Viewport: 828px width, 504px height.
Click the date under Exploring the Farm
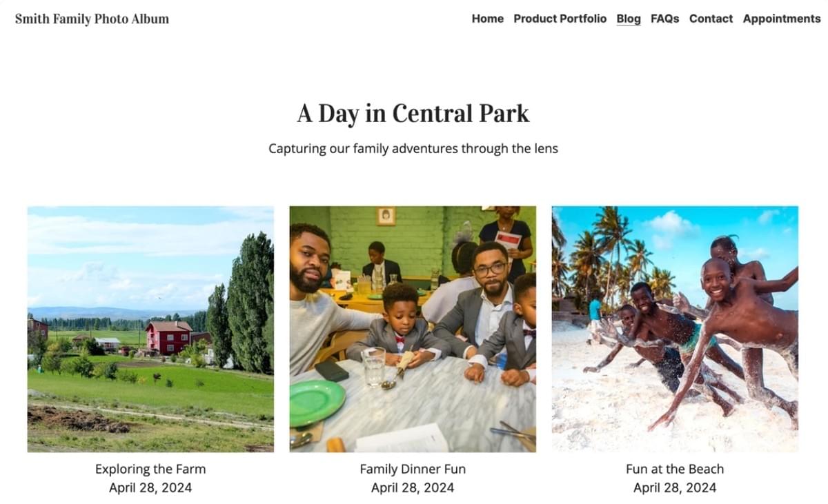click(150, 487)
